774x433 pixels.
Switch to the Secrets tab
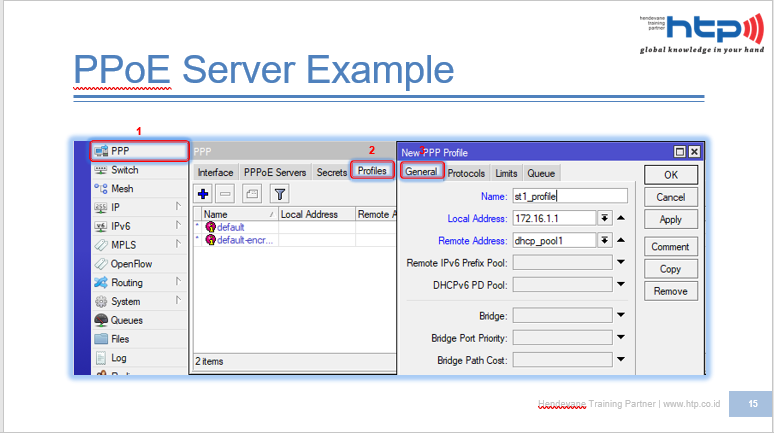click(x=332, y=172)
